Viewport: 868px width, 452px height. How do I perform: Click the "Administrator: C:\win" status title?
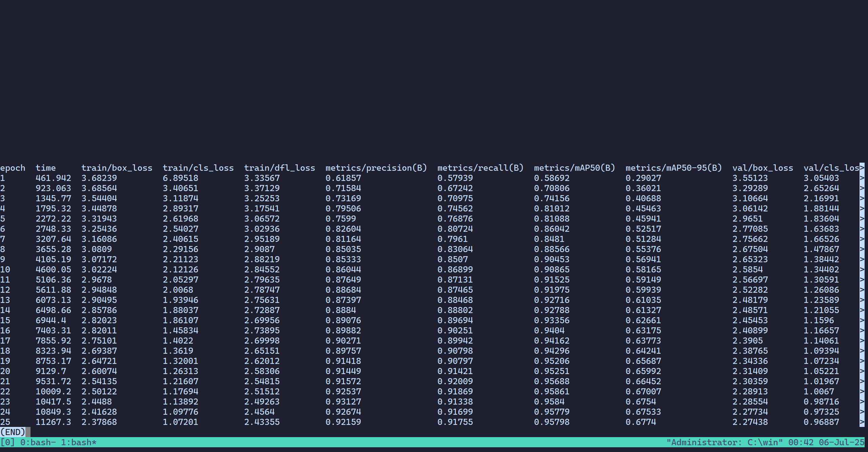(x=725, y=443)
